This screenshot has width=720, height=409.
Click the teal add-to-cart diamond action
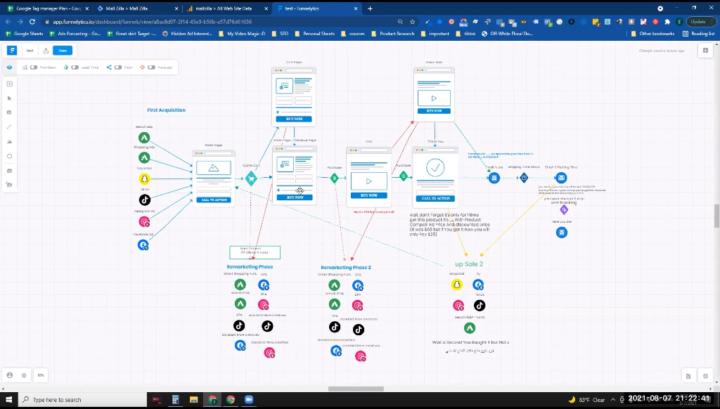251,178
